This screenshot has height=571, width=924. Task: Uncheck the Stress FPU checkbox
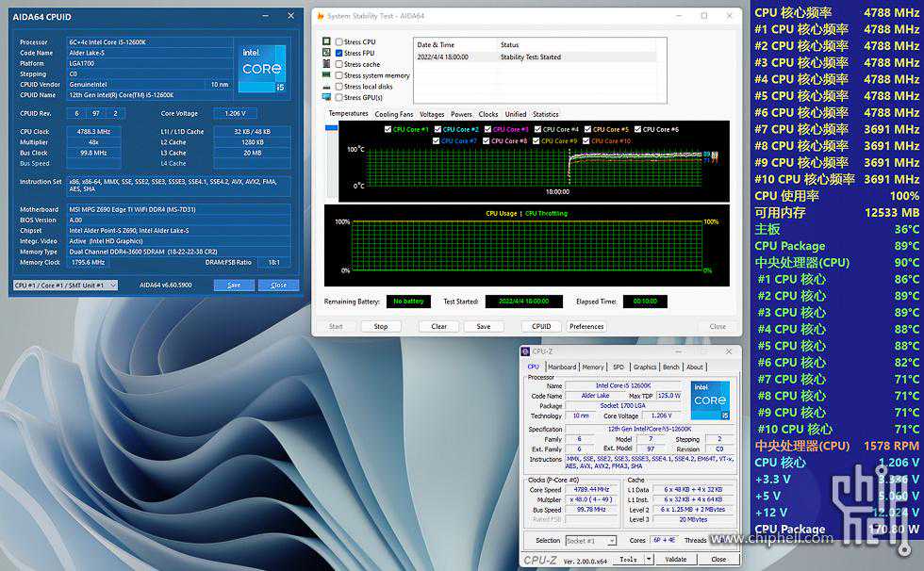(x=339, y=54)
